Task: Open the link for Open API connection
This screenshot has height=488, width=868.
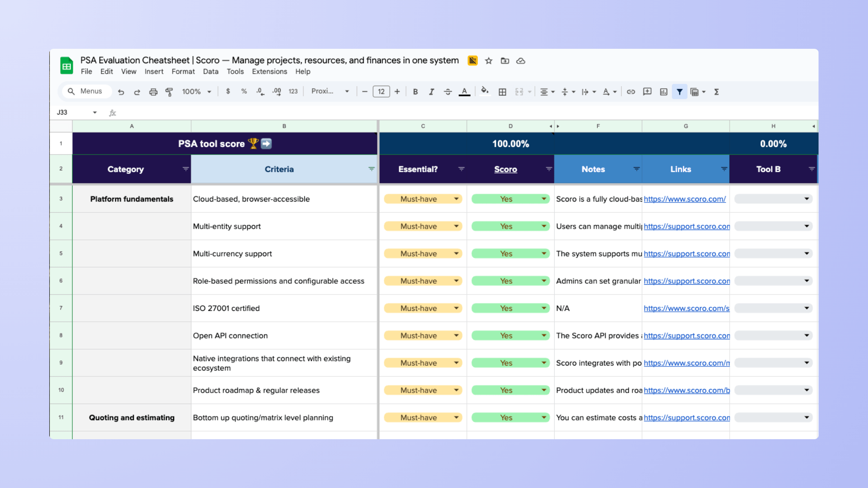Action: click(686, 336)
